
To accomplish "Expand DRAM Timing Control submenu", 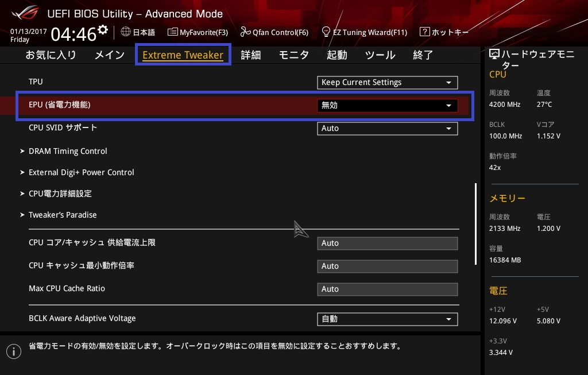I will coord(68,151).
